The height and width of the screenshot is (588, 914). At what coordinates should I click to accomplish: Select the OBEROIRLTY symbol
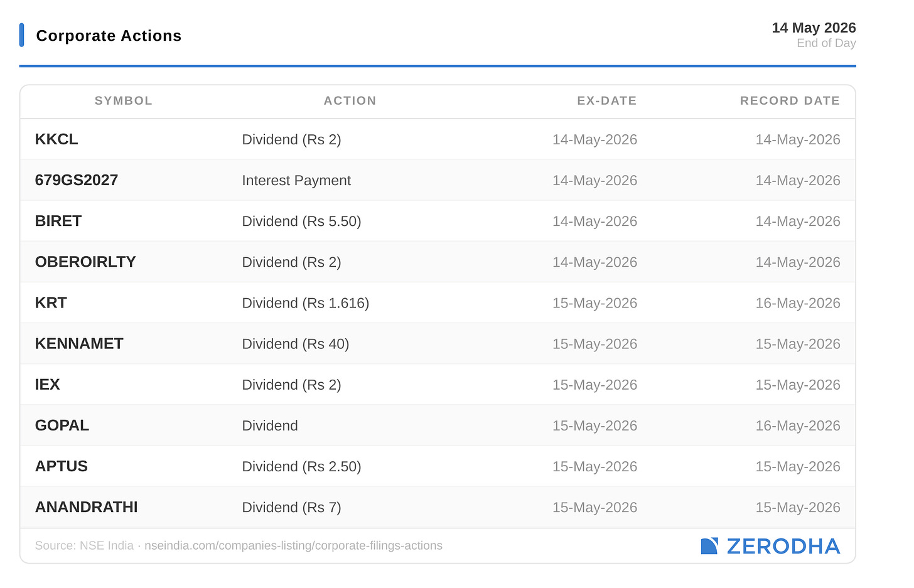(85, 262)
